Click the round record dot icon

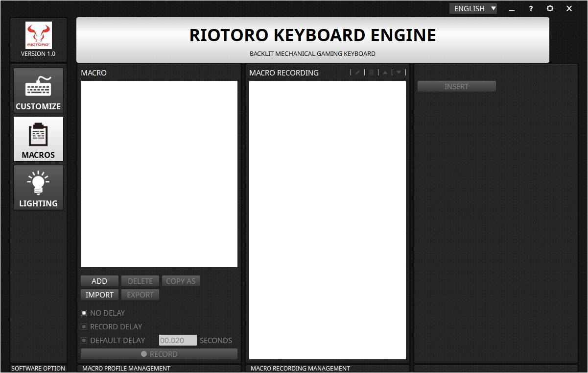click(x=144, y=354)
